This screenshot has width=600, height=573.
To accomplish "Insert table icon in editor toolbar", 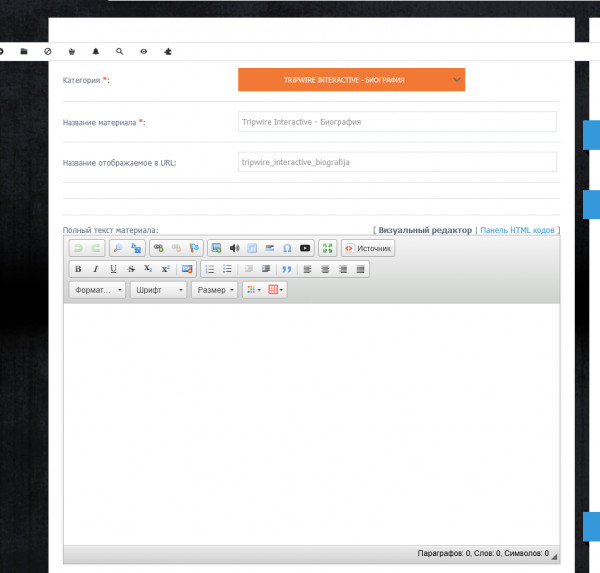I will 252,248.
